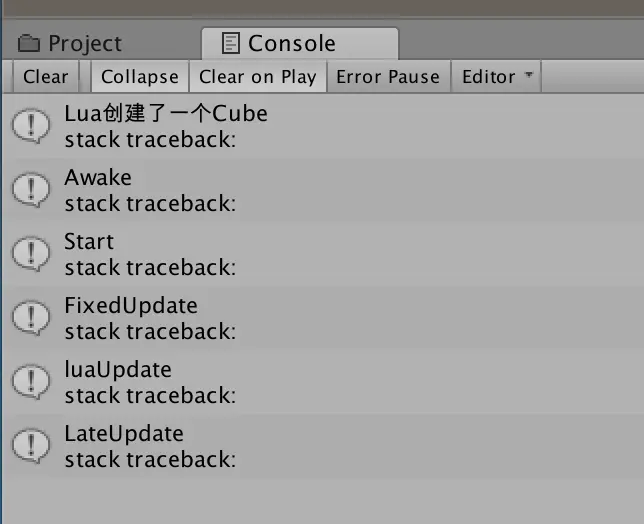Click the info icon beside the Awake log
644x524 pixels.
coord(31,190)
